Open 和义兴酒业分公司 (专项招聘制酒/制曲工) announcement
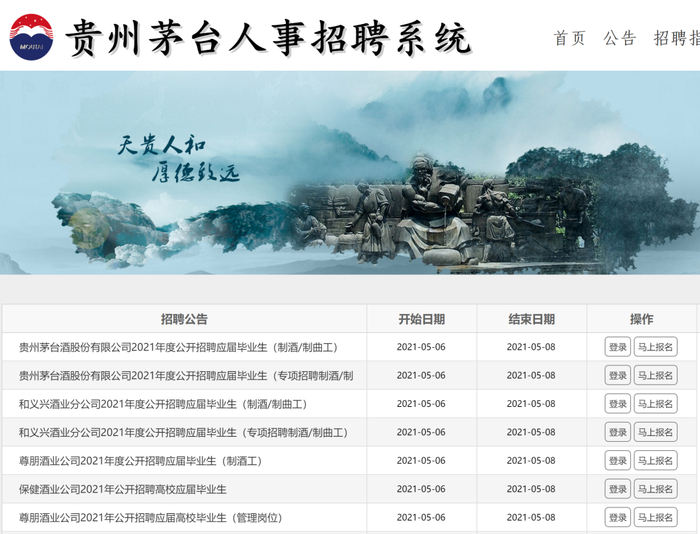The height and width of the screenshot is (534, 700). click(x=183, y=433)
